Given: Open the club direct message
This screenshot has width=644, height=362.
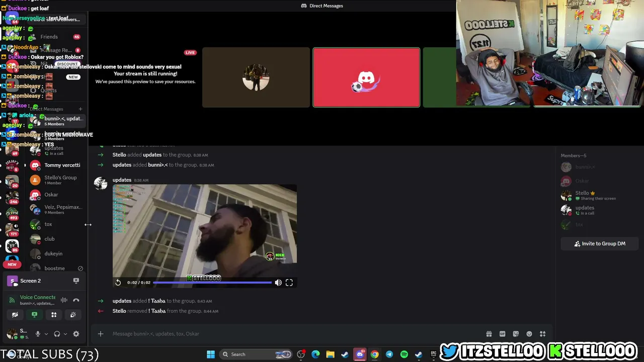Looking at the screenshot, I should [55, 239].
